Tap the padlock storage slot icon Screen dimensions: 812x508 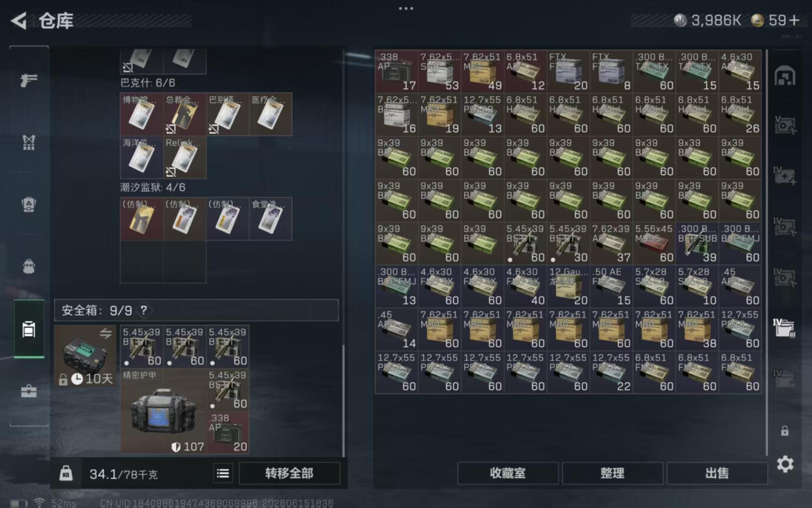click(x=785, y=430)
